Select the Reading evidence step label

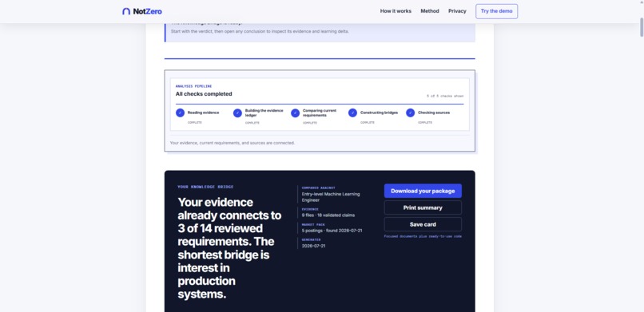click(x=203, y=113)
